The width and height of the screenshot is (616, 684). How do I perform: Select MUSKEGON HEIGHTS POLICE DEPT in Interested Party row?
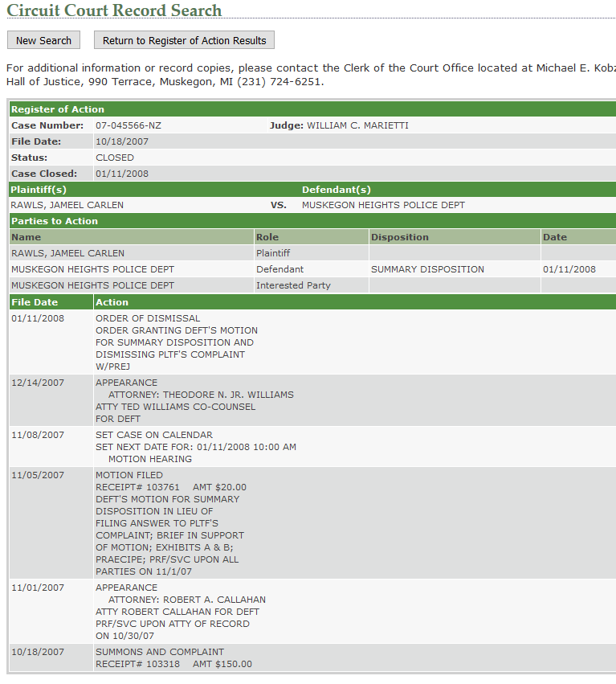[92, 285]
